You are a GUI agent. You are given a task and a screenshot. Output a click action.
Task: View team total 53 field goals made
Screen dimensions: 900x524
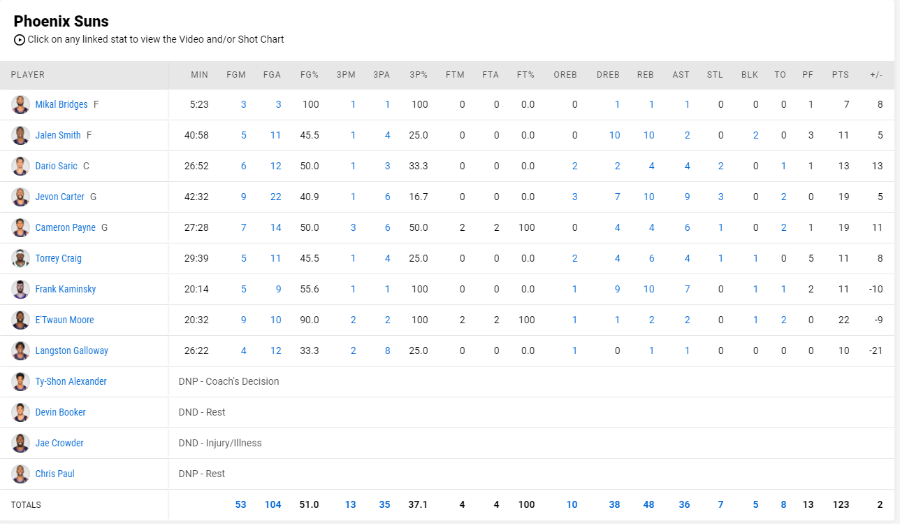tap(240, 504)
